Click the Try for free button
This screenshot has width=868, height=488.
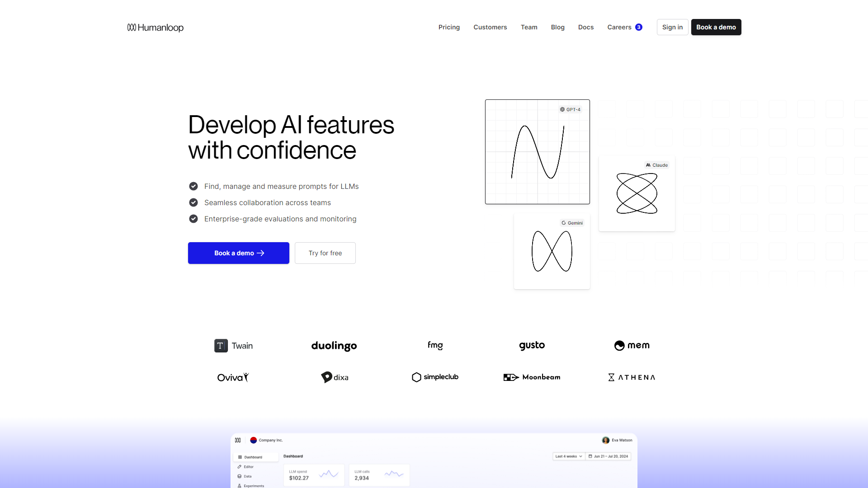click(x=324, y=253)
